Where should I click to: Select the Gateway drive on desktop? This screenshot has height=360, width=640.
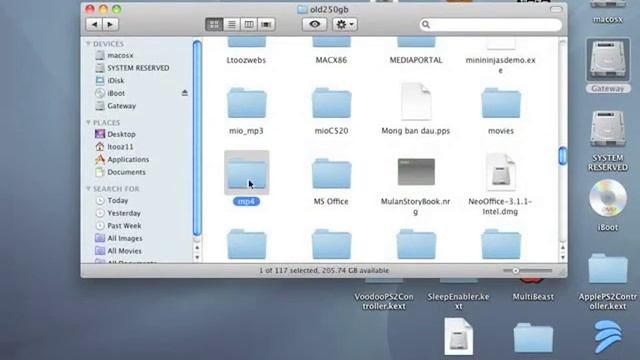(608, 60)
